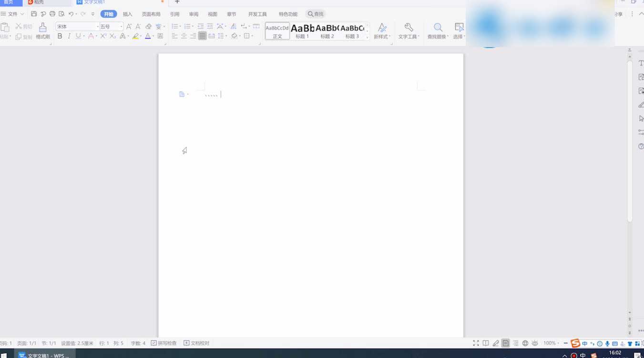The image size is (644, 358).
Task: Apply superscript formatting
Action: (103, 36)
